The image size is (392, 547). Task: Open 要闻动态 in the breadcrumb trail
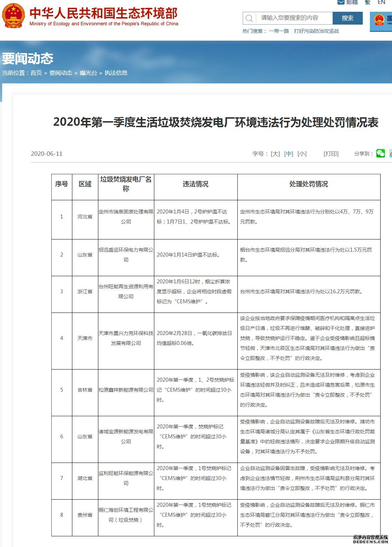(x=61, y=73)
